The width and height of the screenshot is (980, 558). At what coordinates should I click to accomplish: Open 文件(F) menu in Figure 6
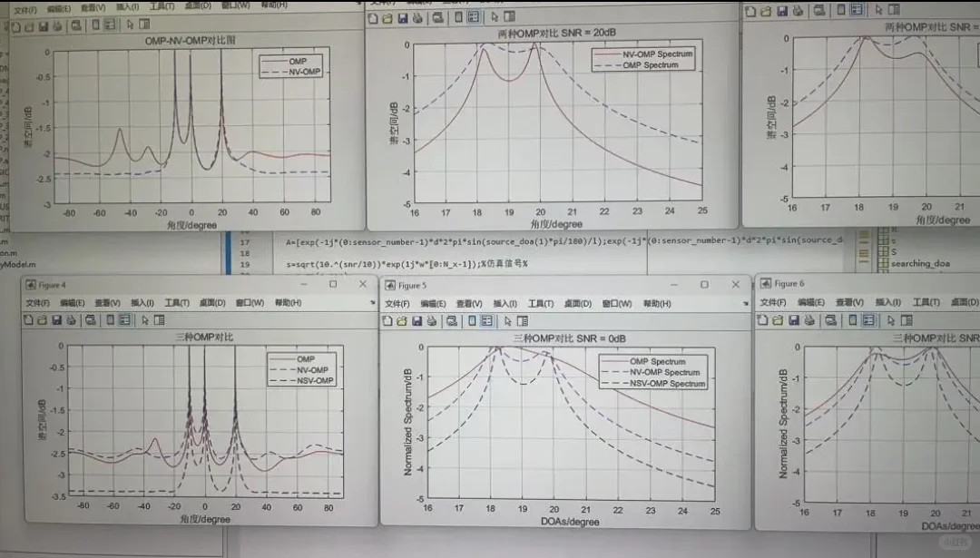point(772,302)
